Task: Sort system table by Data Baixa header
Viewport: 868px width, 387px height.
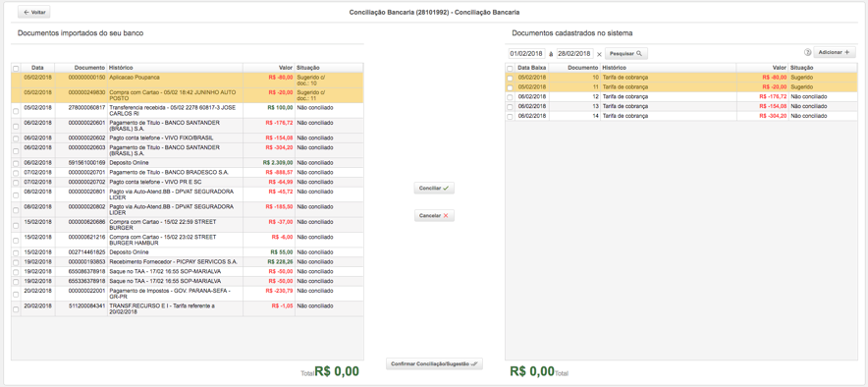Action: click(532, 68)
